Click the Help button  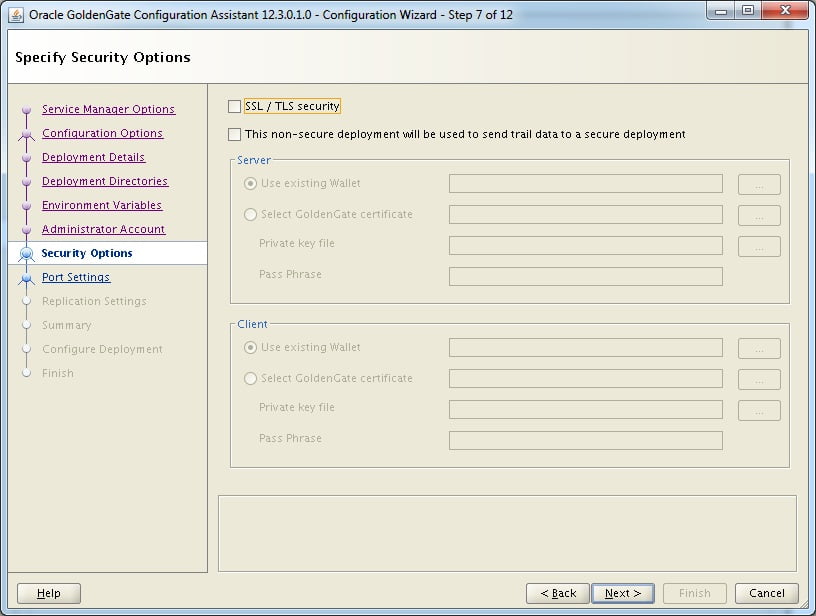coord(49,593)
